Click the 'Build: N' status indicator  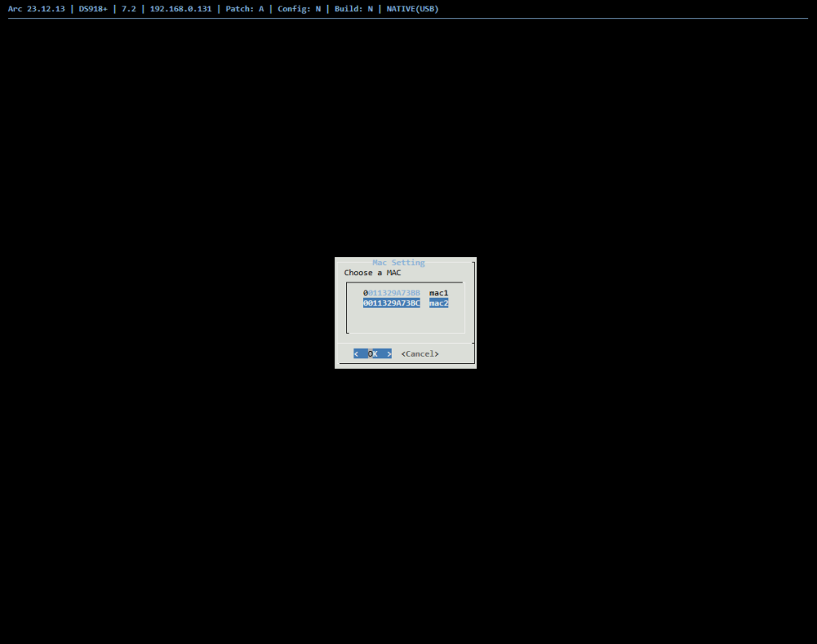coord(353,9)
